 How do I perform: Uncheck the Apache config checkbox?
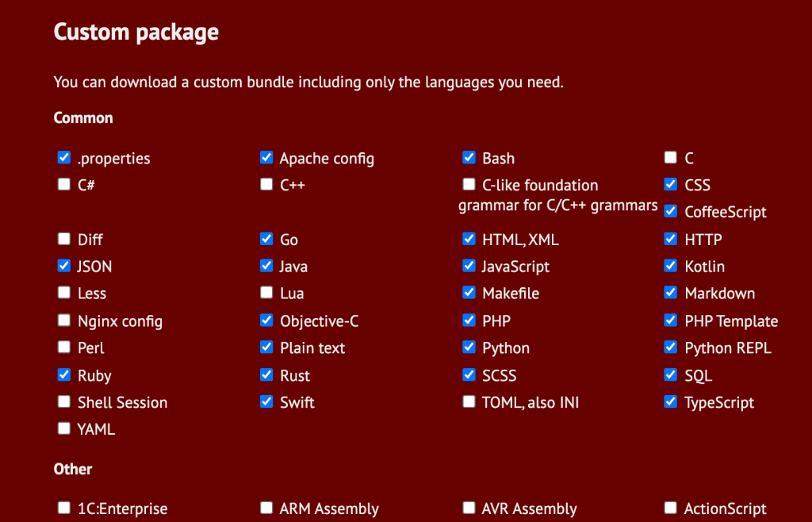[x=266, y=158]
